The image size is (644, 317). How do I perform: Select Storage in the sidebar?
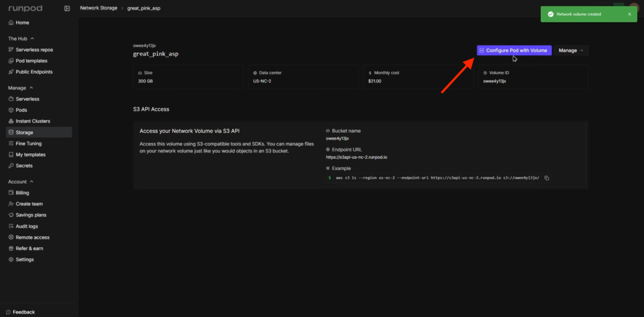(39, 132)
